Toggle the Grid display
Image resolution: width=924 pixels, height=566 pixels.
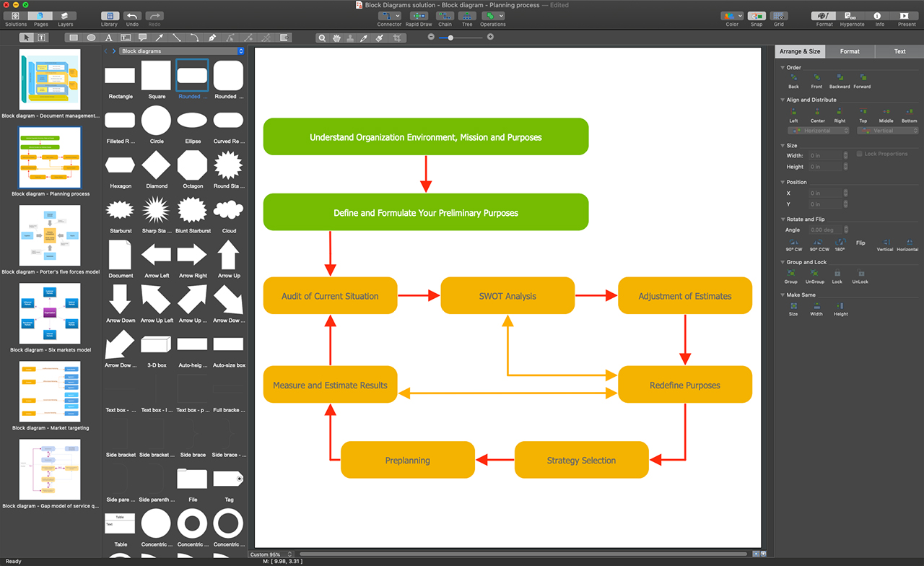point(778,16)
